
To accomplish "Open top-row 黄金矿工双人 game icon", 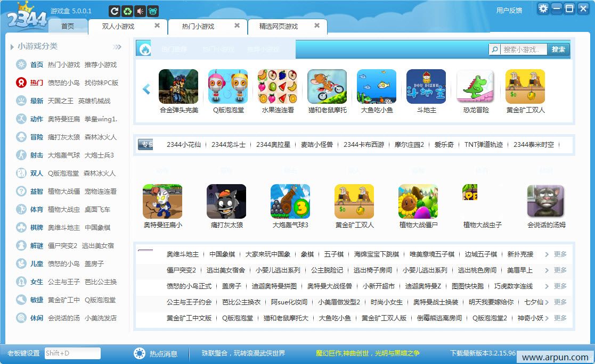I will (525, 86).
